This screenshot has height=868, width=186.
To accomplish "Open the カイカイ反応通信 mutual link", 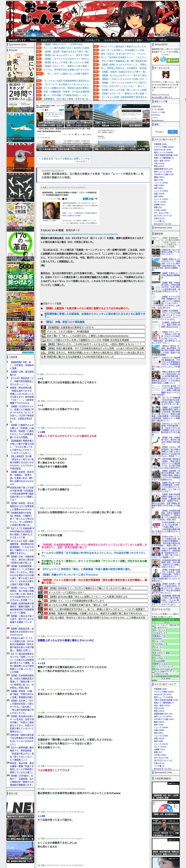I will point(158,109).
